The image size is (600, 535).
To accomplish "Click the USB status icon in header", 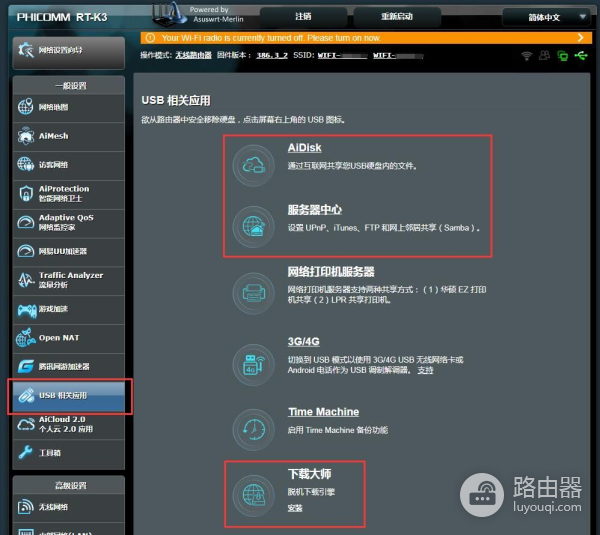I will (x=581, y=56).
